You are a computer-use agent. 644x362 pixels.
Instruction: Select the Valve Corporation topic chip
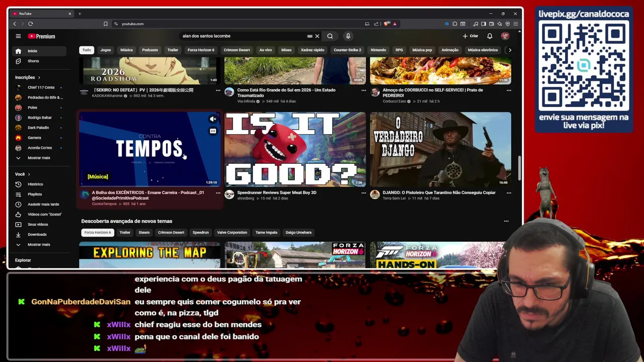pyautogui.click(x=232, y=232)
